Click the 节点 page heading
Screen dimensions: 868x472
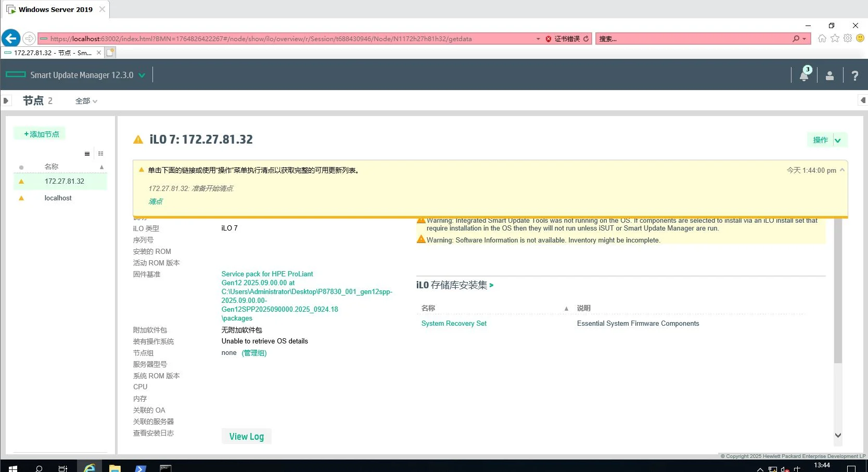click(33, 100)
